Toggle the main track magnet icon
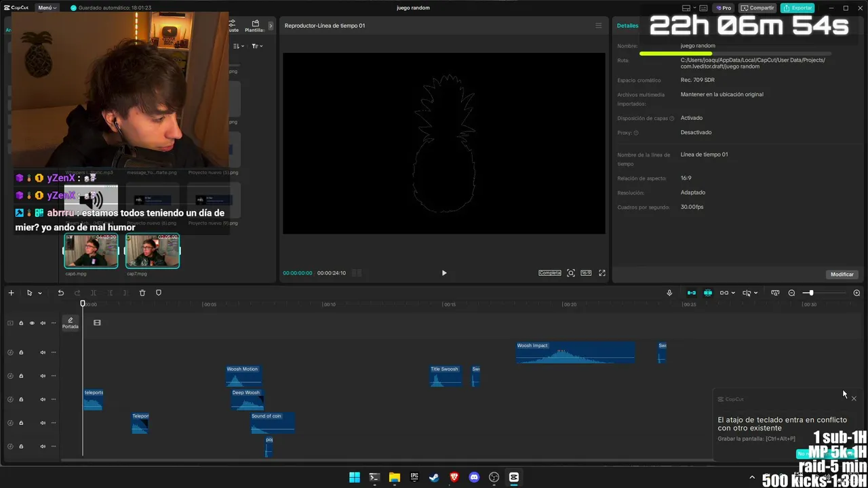Screen dimensions: 868x488 [692, 293]
